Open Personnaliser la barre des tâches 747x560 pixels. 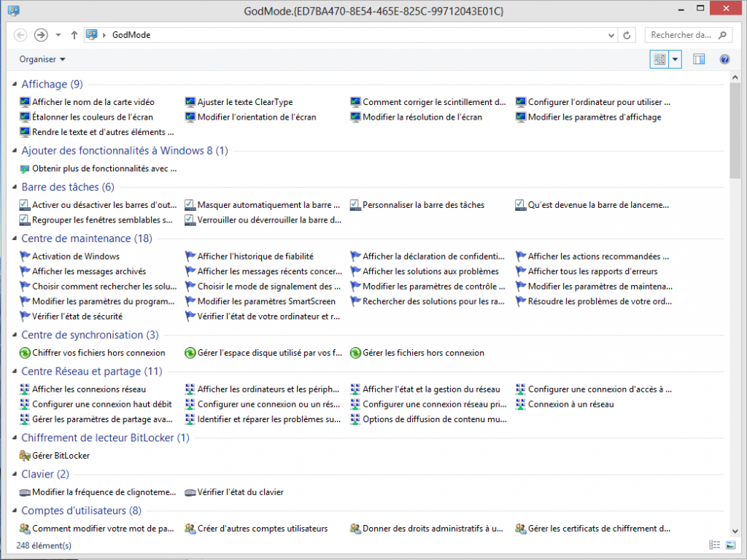point(423,206)
